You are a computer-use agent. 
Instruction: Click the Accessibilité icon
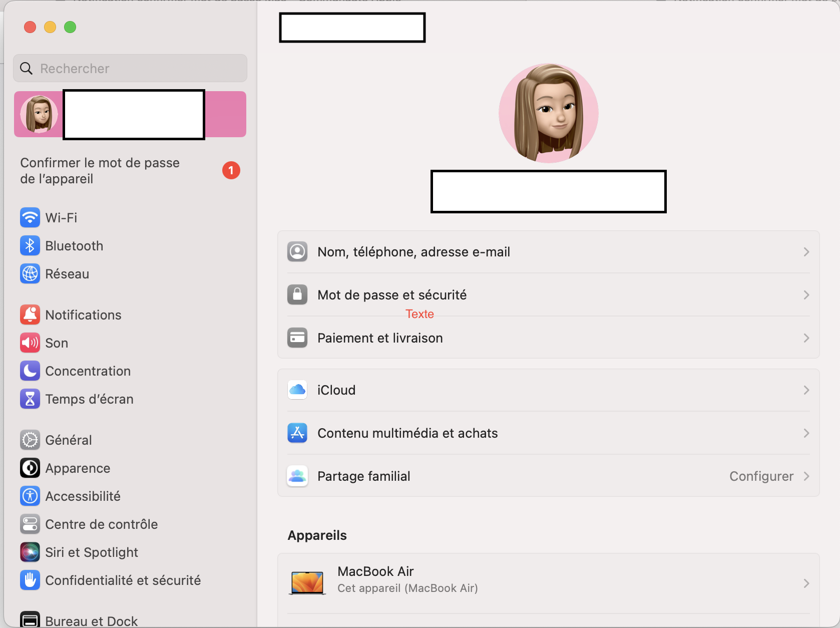30,496
